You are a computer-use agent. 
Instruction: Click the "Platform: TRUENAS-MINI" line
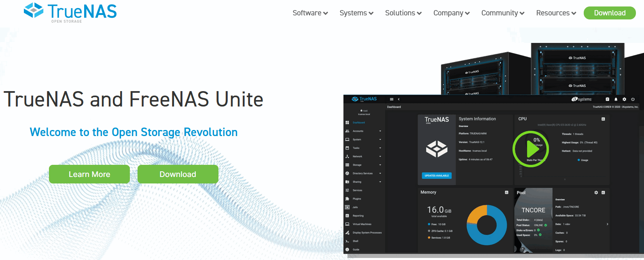(473, 134)
